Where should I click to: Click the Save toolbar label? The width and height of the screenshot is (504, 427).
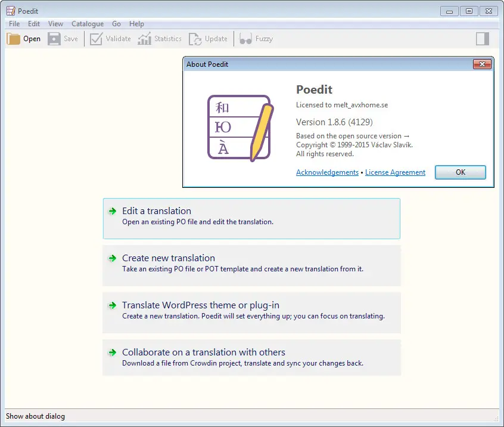71,39
